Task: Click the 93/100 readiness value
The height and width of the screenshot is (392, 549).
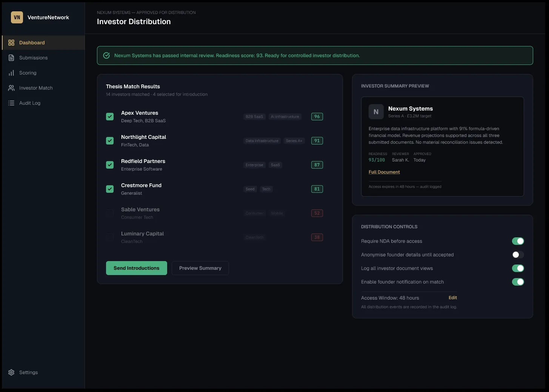Action: click(x=377, y=160)
